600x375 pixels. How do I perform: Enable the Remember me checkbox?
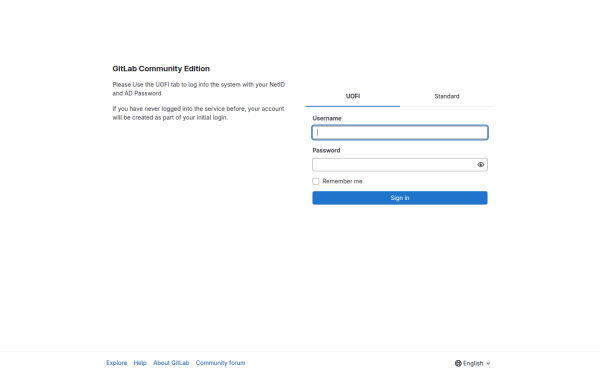[316, 181]
